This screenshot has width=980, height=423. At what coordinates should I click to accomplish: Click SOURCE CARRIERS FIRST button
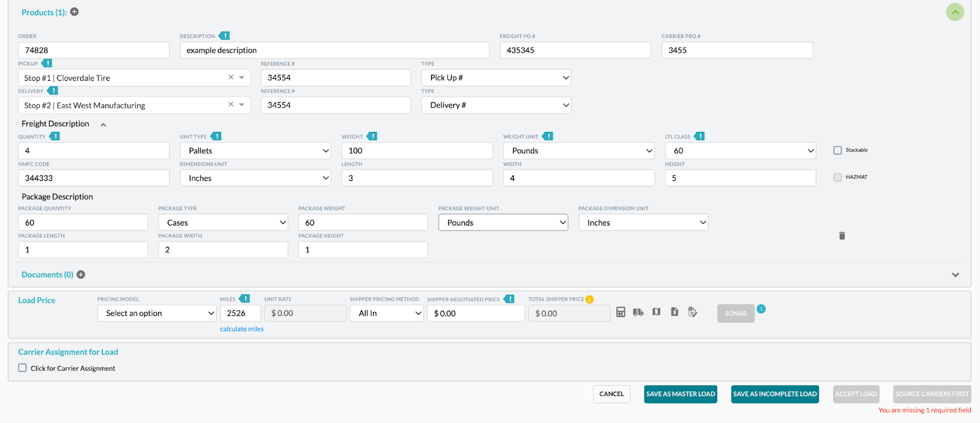[932, 394]
